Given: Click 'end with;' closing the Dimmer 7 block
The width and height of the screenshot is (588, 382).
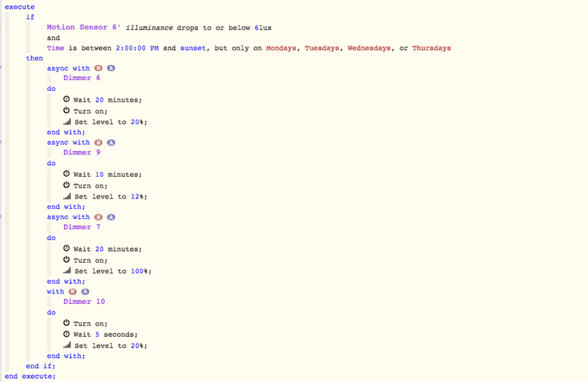Looking at the screenshot, I should [66, 281].
